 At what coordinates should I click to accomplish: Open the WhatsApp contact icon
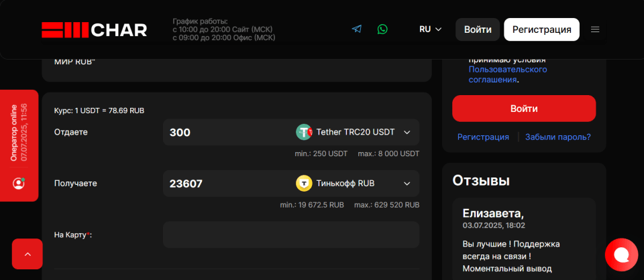382,29
